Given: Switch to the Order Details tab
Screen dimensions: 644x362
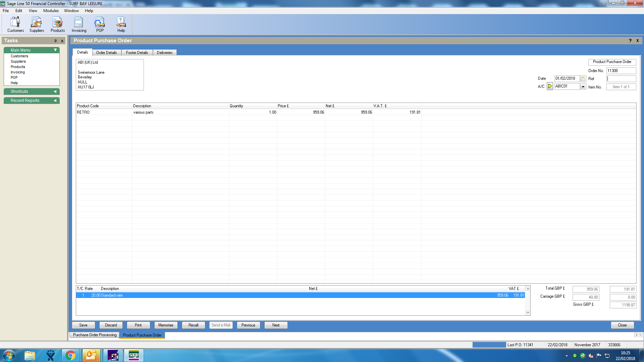Looking at the screenshot, I should click(106, 53).
